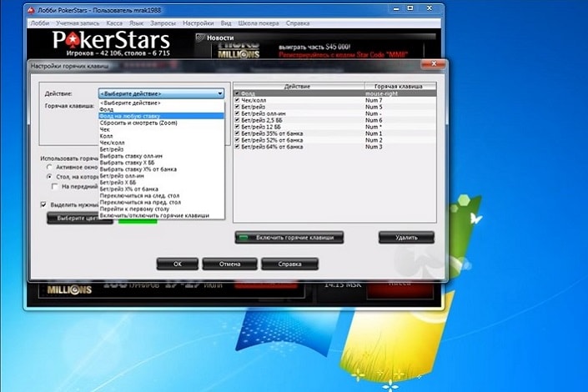Choose Включить/отключить горячие клавиши option
Screen dimensions: 588x392
161,216
